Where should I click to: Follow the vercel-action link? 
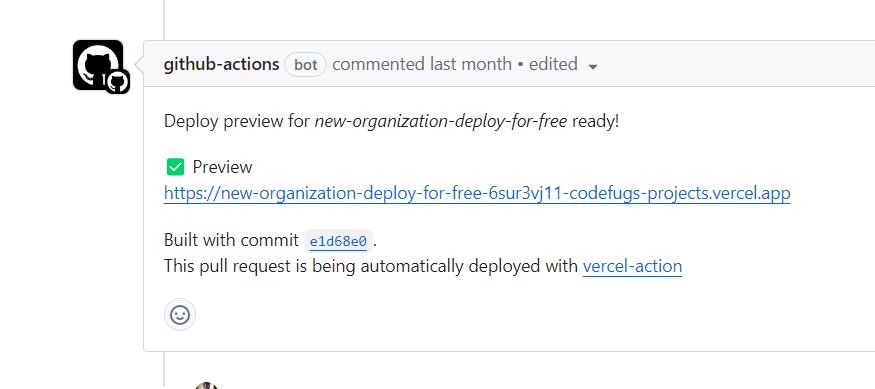(632, 266)
